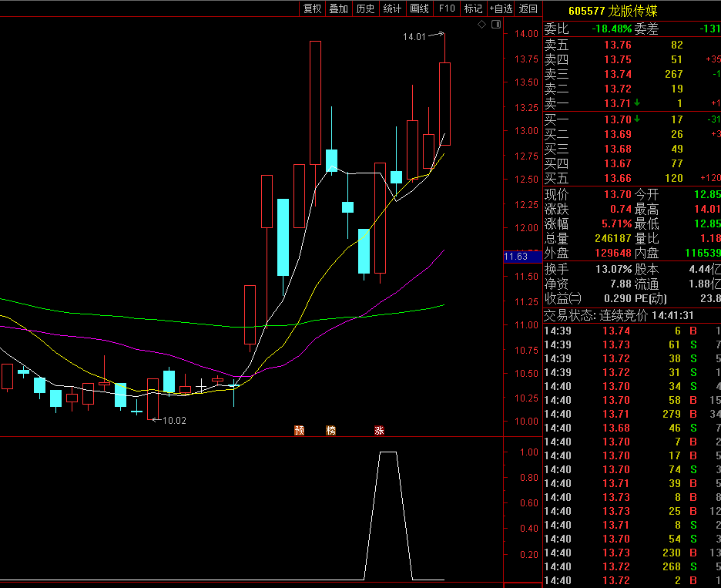Select the 画线 drawing tool
The width and height of the screenshot is (721, 588).
tap(419, 8)
